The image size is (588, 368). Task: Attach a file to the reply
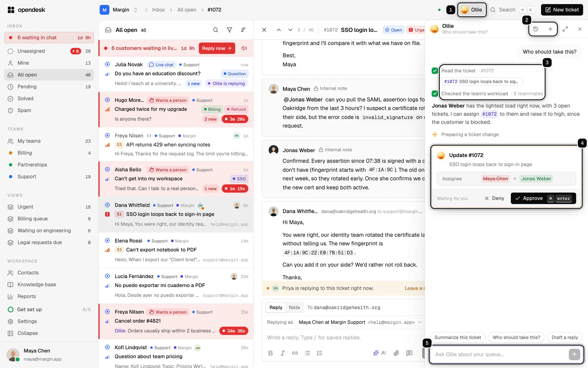[396, 353]
